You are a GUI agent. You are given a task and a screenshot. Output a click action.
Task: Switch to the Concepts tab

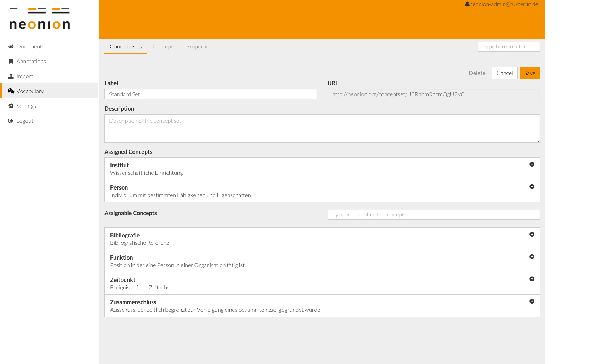click(x=164, y=47)
